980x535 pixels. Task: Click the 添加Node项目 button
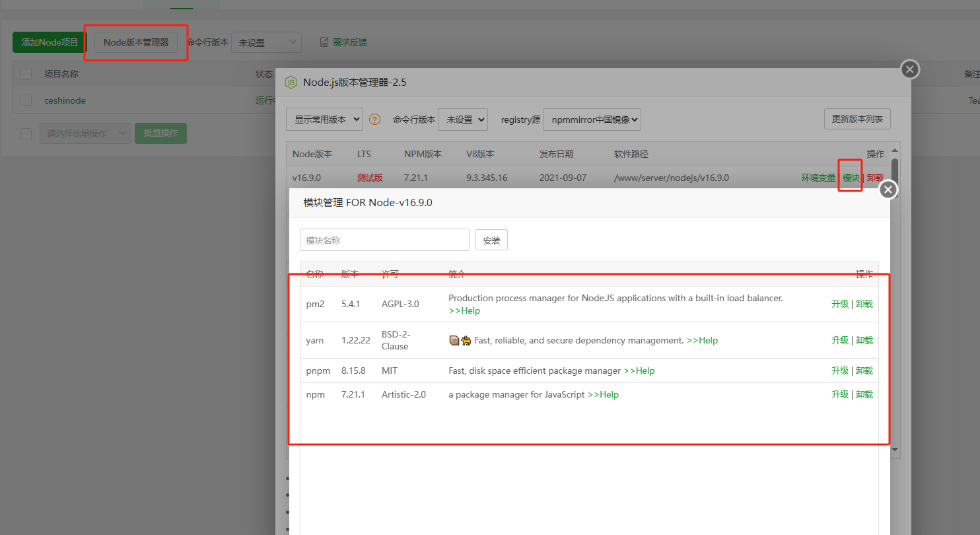click(x=50, y=42)
